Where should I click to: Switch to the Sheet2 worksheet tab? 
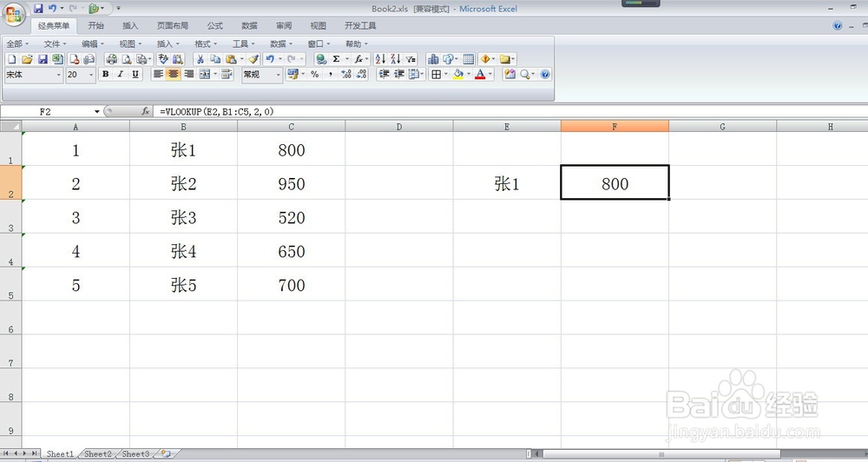(98, 453)
